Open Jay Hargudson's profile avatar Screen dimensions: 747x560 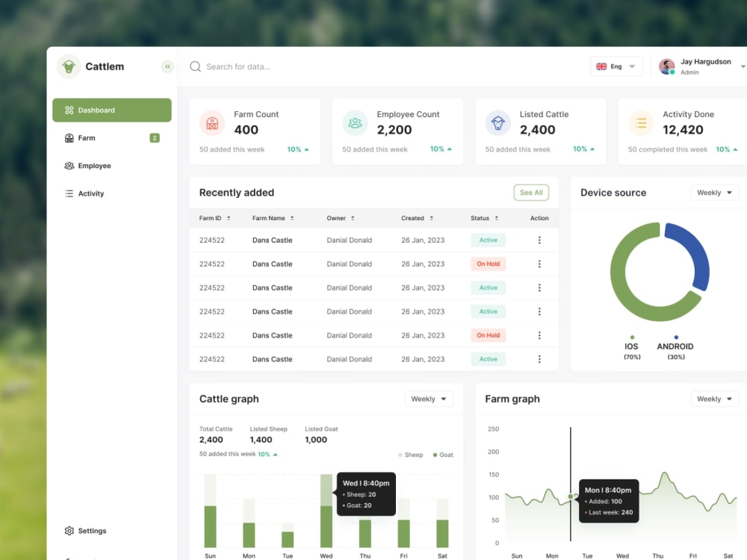[666, 66]
